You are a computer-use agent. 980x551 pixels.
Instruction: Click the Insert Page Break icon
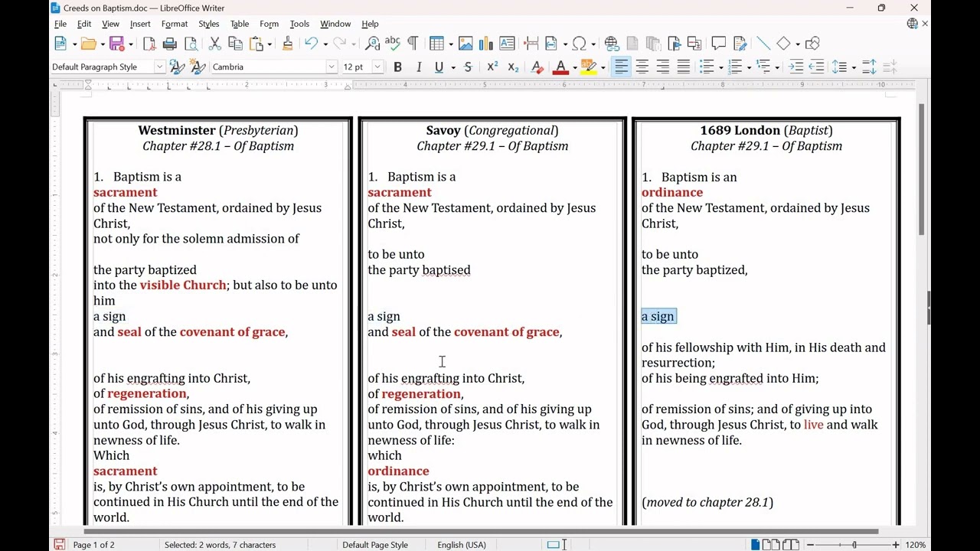coord(531,44)
